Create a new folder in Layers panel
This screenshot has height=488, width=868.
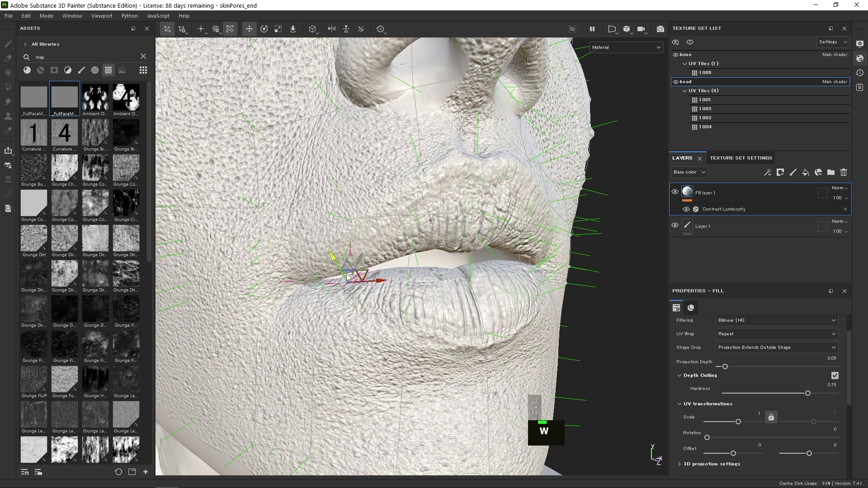coord(831,172)
